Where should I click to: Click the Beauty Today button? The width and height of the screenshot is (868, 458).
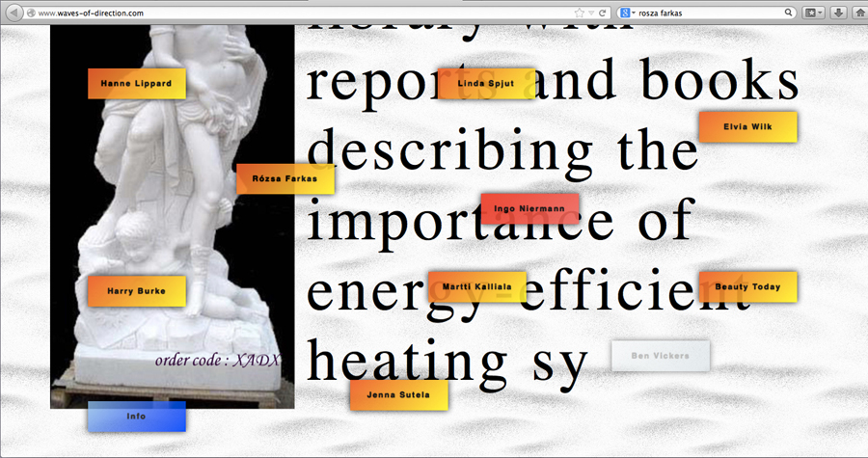tap(747, 287)
